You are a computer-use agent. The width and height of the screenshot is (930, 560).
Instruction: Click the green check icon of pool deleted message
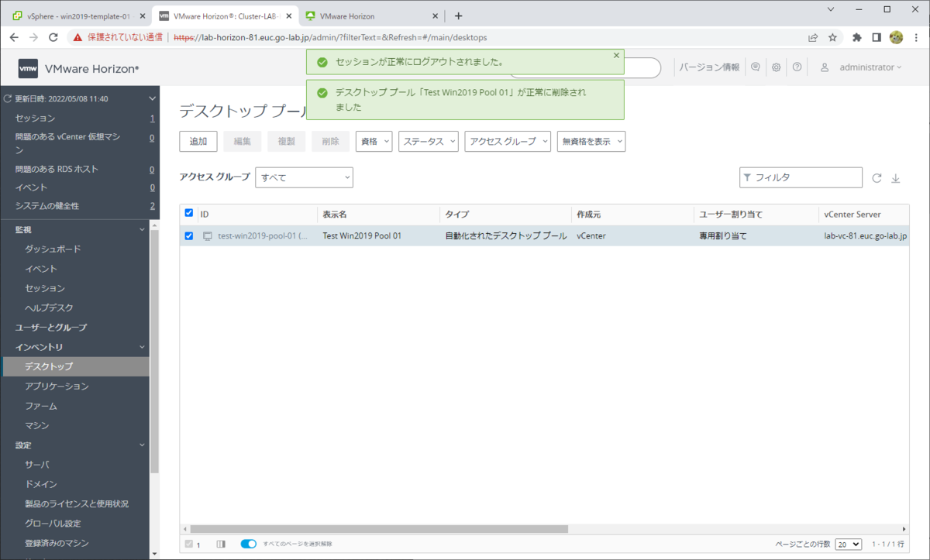pyautogui.click(x=322, y=93)
